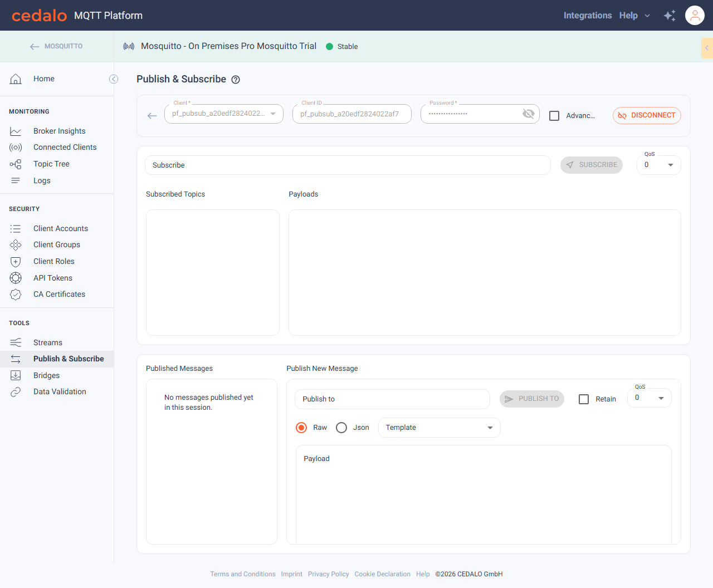The image size is (713, 588).
Task: Click the Broker Insights chart icon
Action: tap(16, 131)
